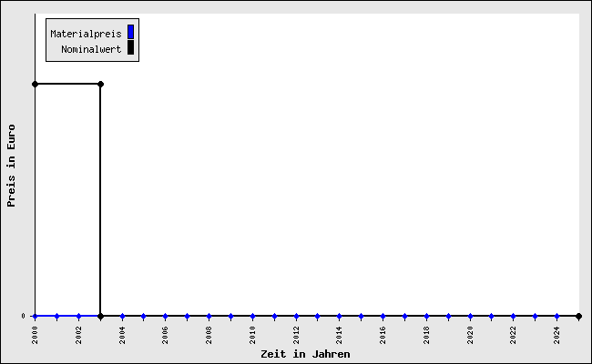Screen dimensions: 592x364
Task: Click the x-axis label 2020
Action: [470, 335]
